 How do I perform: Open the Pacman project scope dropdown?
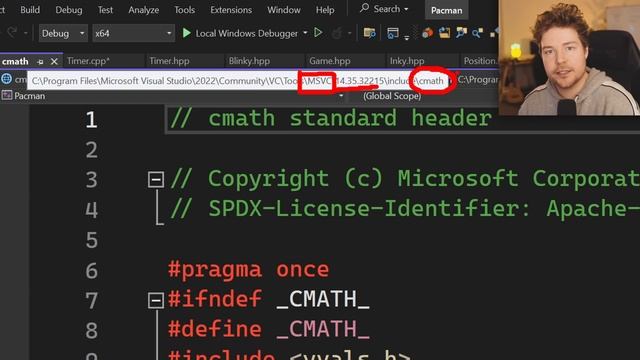click(172, 96)
